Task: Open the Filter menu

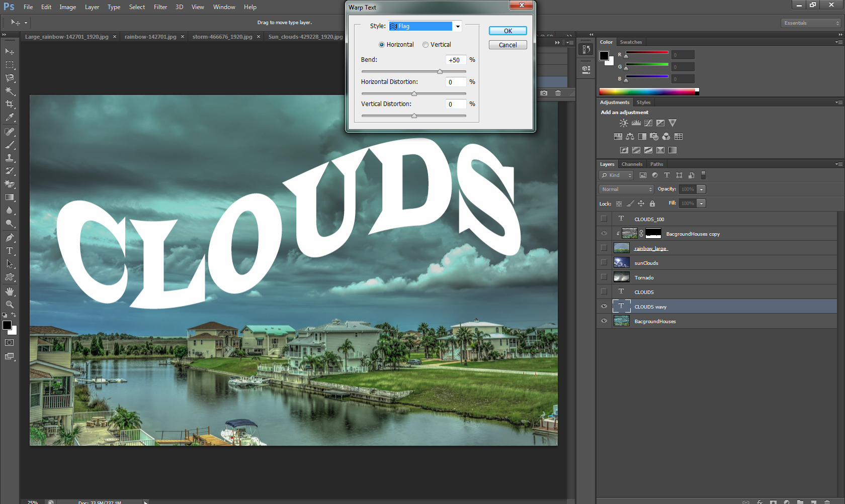Action: click(x=160, y=7)
